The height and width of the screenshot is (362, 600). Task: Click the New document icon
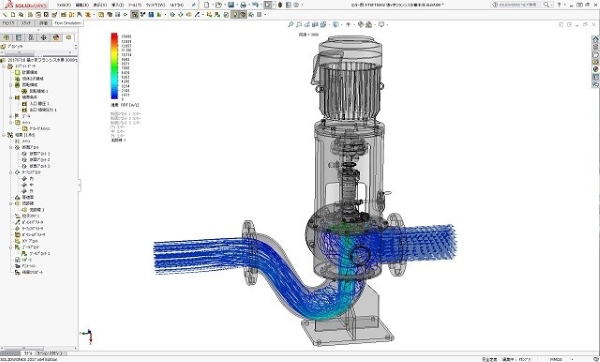pos(207,5)
